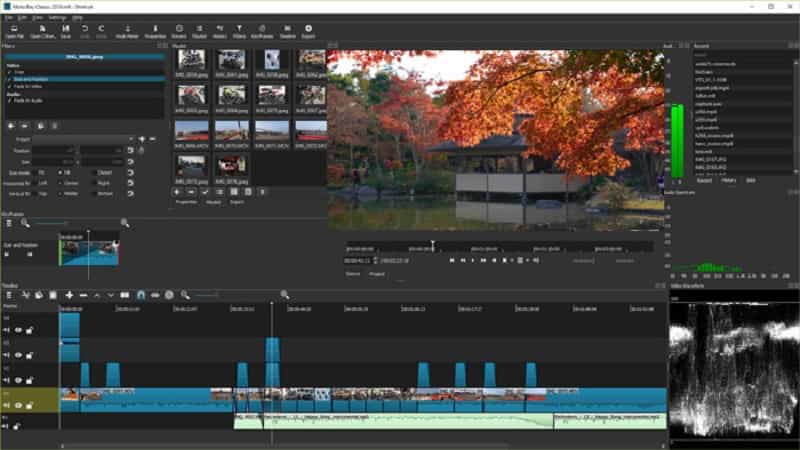This screenshot has width=800, height=450.
Task: Open the Settings menu in the menu bar
Action: click(57, 17)
